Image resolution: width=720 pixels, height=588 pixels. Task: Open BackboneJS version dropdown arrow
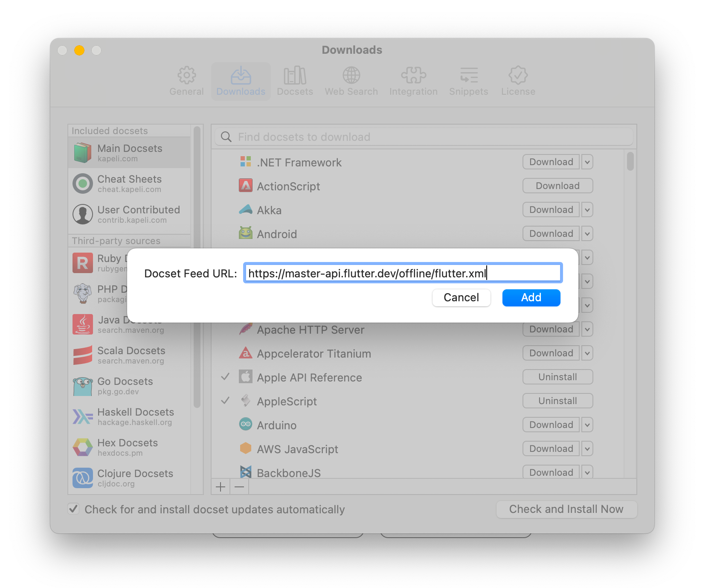click(x=587, y=472)
